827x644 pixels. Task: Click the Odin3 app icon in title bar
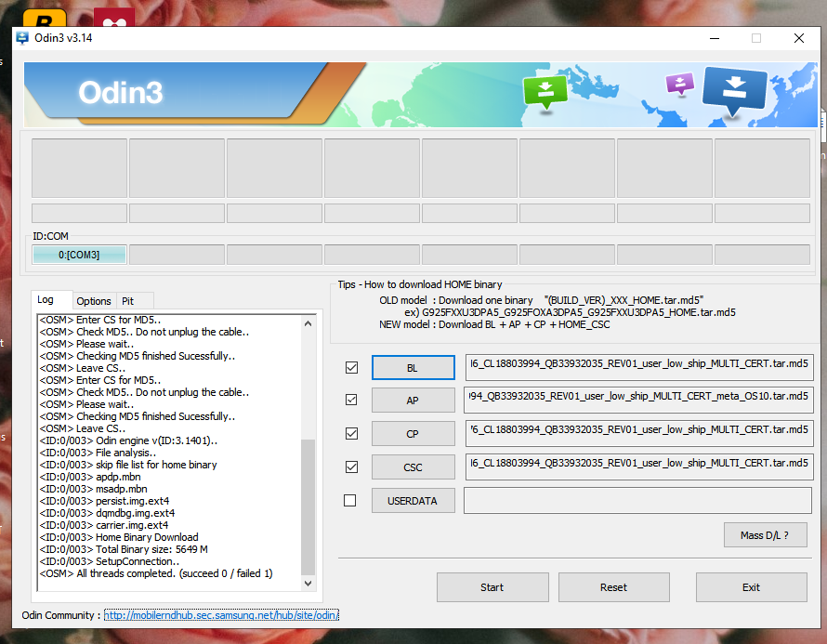(22, 38)
